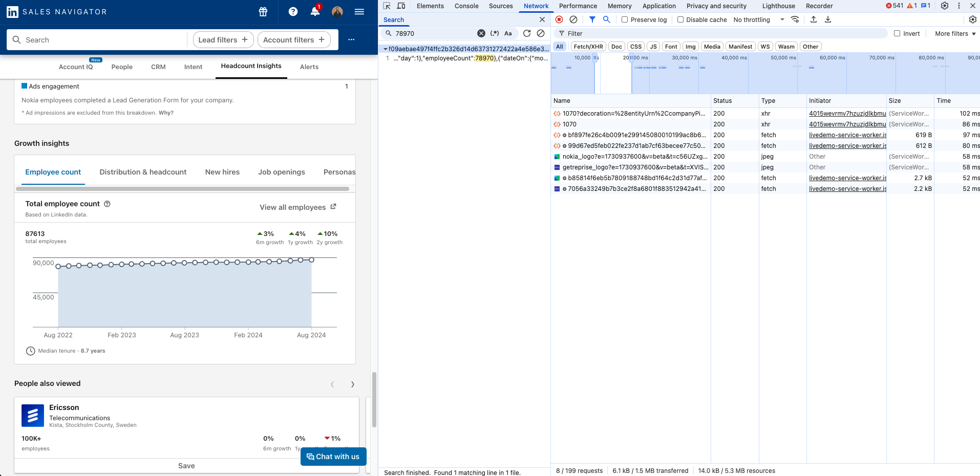Switch to the Sources tab
This screenshot has width=980, height=476.
pyautogui.click(x=501, y=6)
